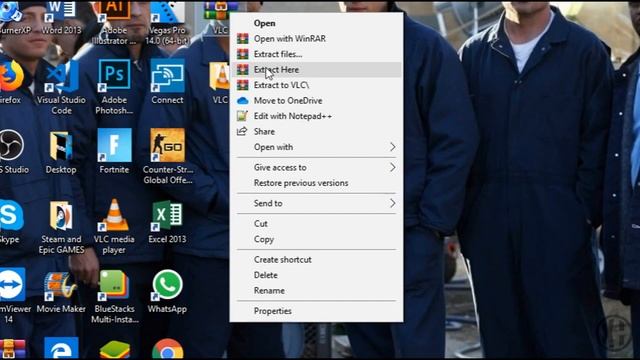
Task: Choose Open with WinRAR
Action: (x=316, y=39)
